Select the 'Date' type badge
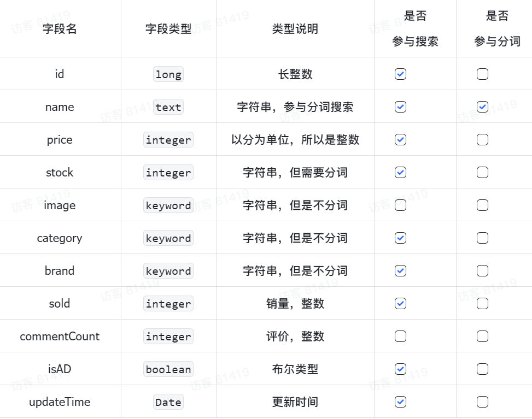This screenshot has height=419, width=532. pyautogui.click(x=168, y=402)
